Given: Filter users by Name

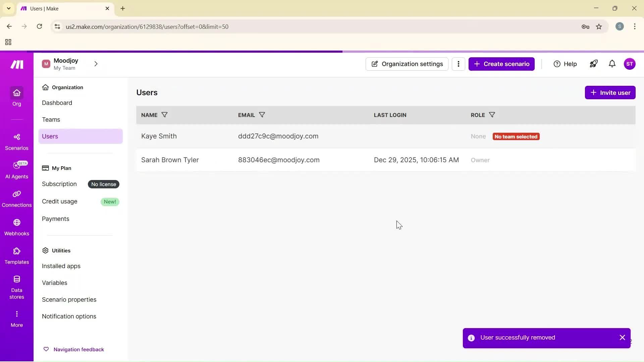Looking at the screenshot, I should click(164, 115).
